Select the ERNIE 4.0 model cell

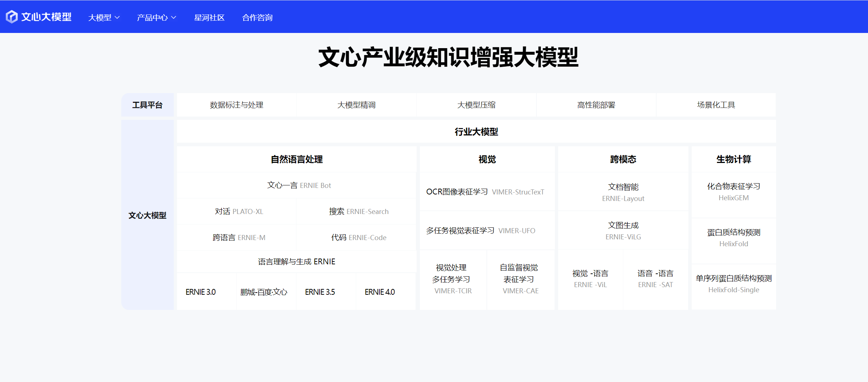pos(380,291)
